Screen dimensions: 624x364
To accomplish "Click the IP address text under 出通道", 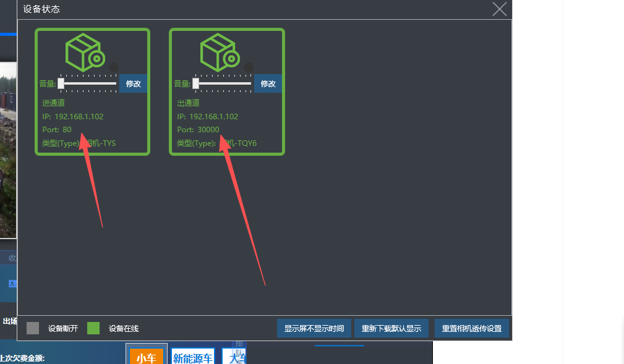I will click(208, 117).
